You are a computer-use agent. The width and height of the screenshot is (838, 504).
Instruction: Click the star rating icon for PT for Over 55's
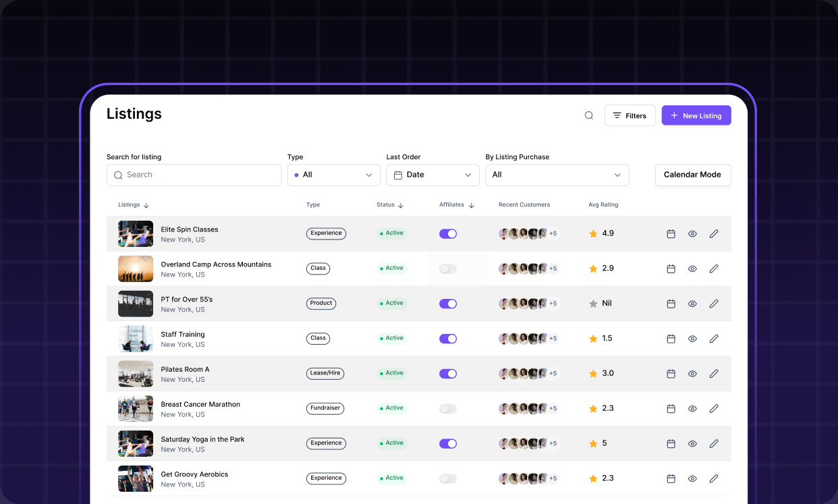(593, 304)
